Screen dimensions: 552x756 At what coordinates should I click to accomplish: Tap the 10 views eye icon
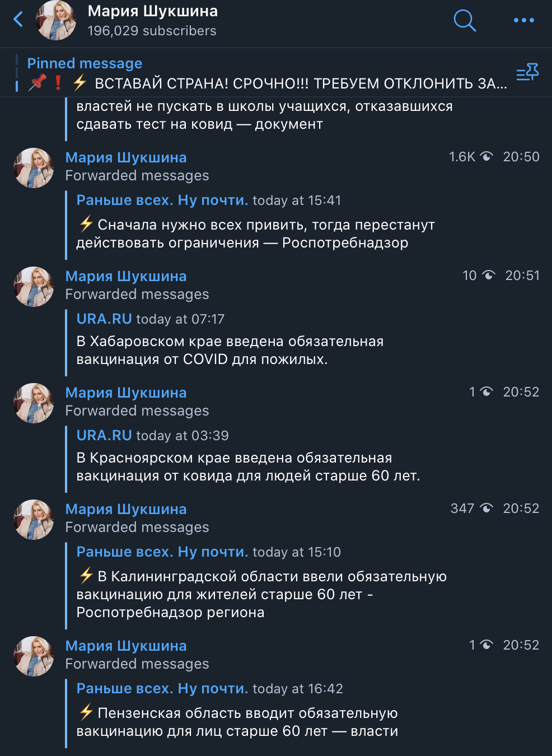489,276
